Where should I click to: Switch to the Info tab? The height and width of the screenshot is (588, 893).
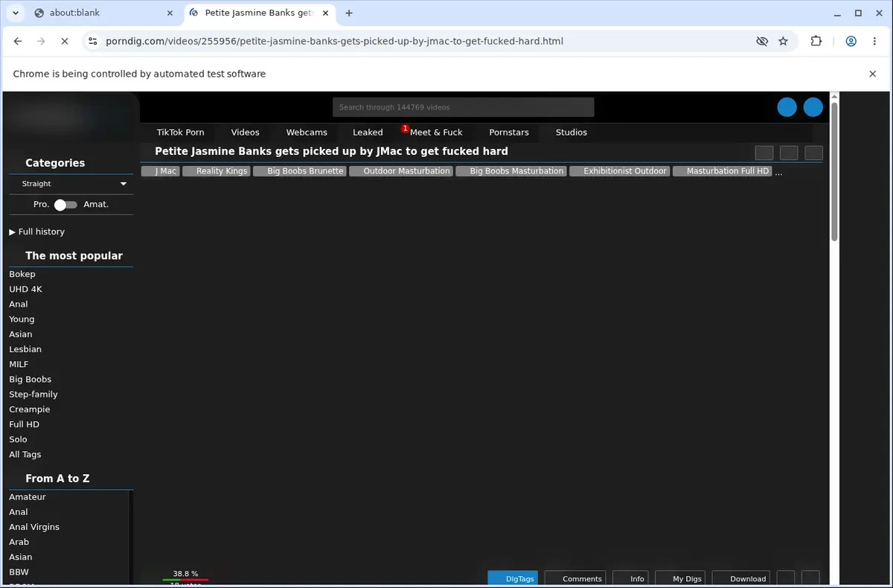point(630,578)
